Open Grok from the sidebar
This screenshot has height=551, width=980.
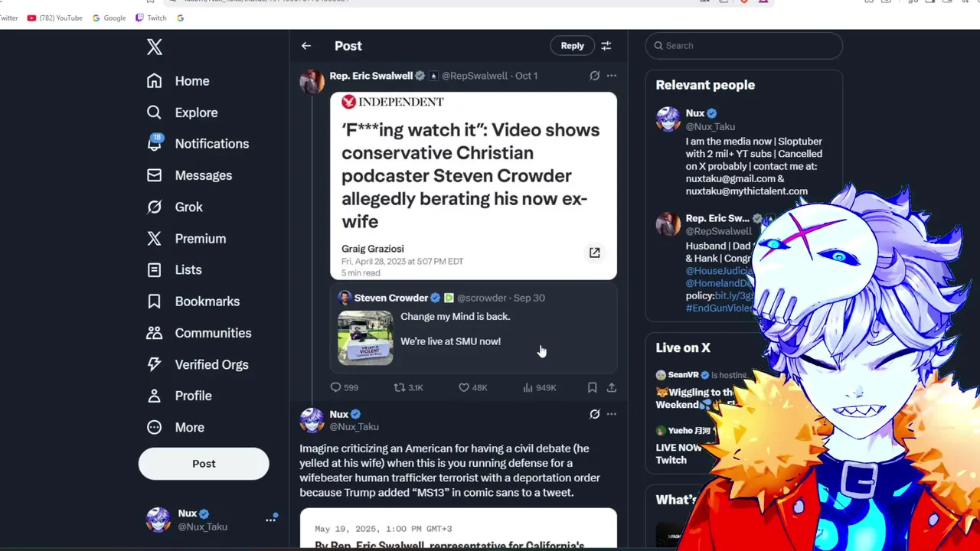(175, 207)
